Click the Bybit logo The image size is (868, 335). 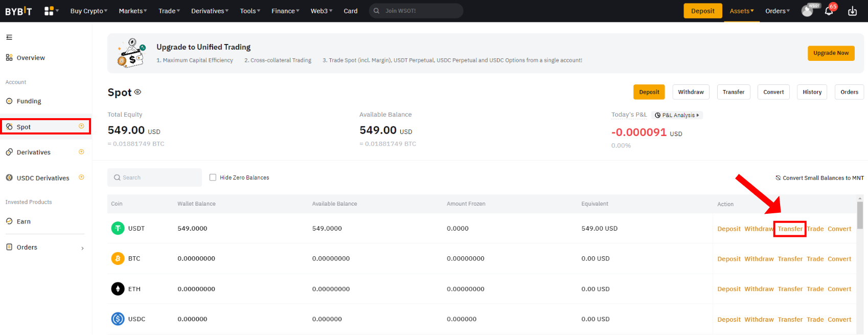coord(18,11)
